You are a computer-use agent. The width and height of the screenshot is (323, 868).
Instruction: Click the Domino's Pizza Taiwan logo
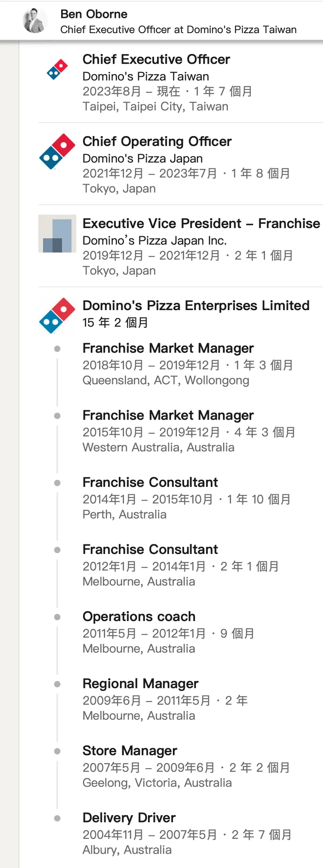(x=57, y=69)
